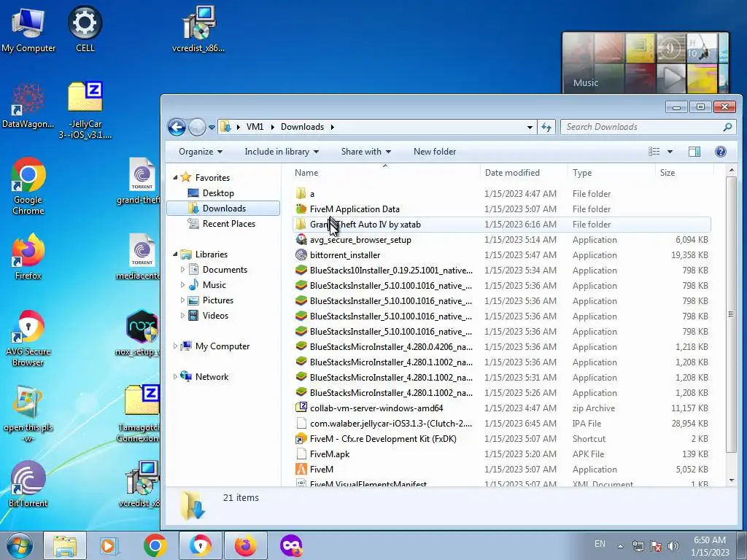Click the EN language indicator
This screenshot has height=560, width=747.
(600, 544)
